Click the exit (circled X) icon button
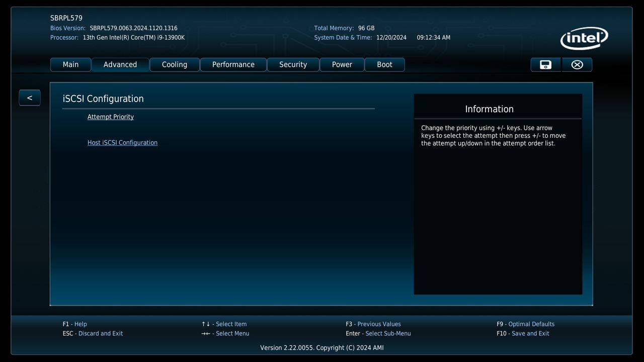This screenshot has width=644, height=362. (x=577, y=64)
